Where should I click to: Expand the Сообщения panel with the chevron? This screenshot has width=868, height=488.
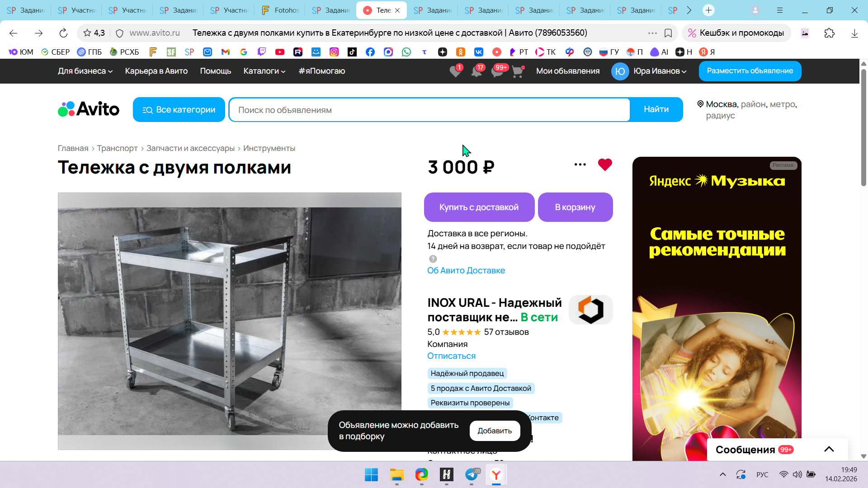click(829, 449)
